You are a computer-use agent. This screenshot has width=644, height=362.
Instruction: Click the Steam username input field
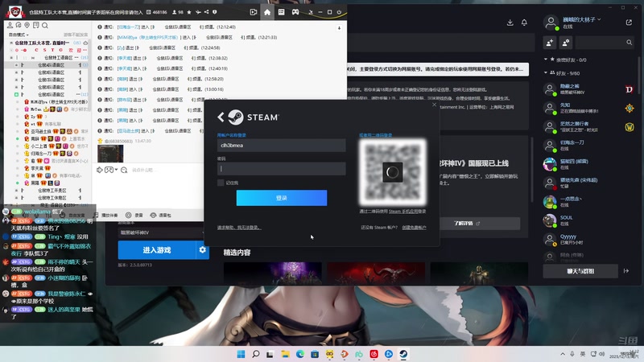281,146
